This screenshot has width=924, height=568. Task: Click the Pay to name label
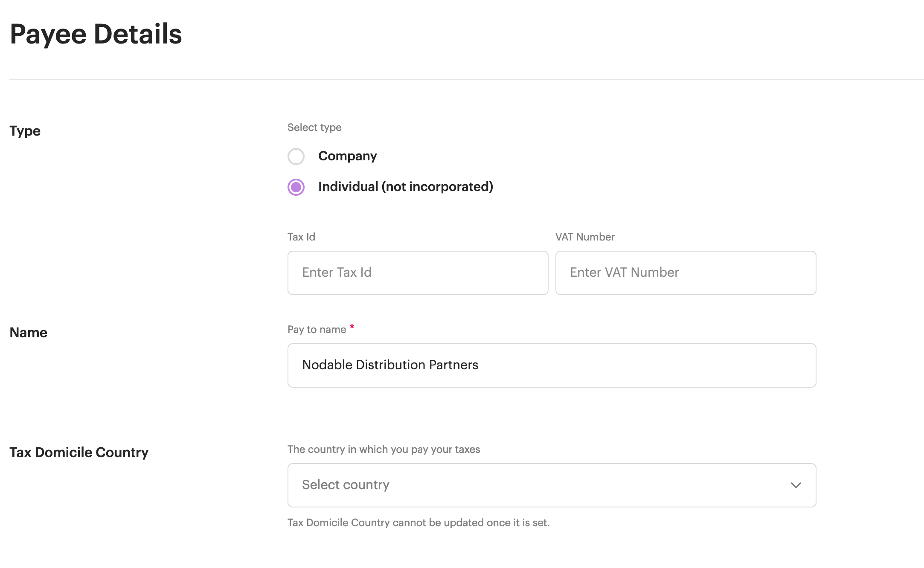[317, 330]
